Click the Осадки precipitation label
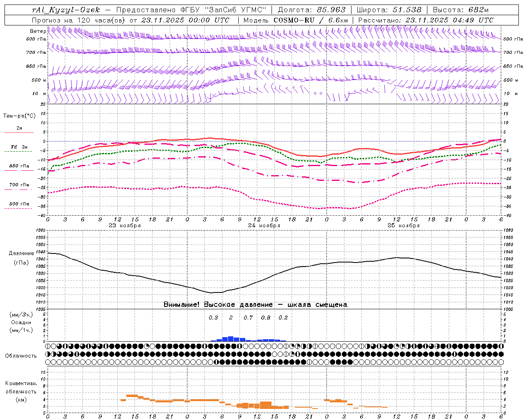This screenshot has height=420, width=525. tap(21, 322)
